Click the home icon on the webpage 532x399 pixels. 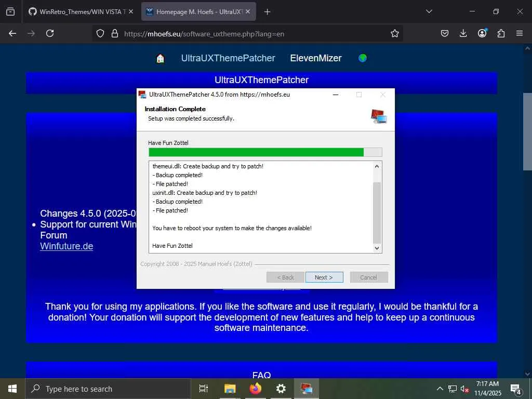160,58
